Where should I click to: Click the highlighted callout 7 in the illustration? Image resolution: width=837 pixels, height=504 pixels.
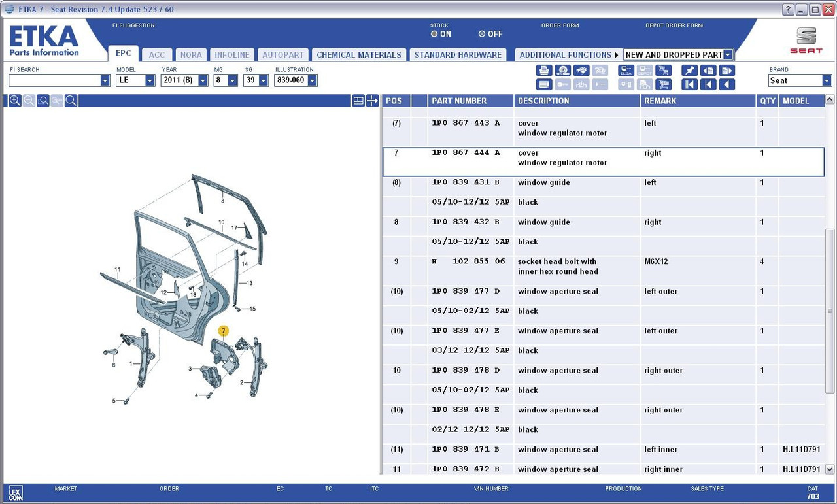click(223, 331)
